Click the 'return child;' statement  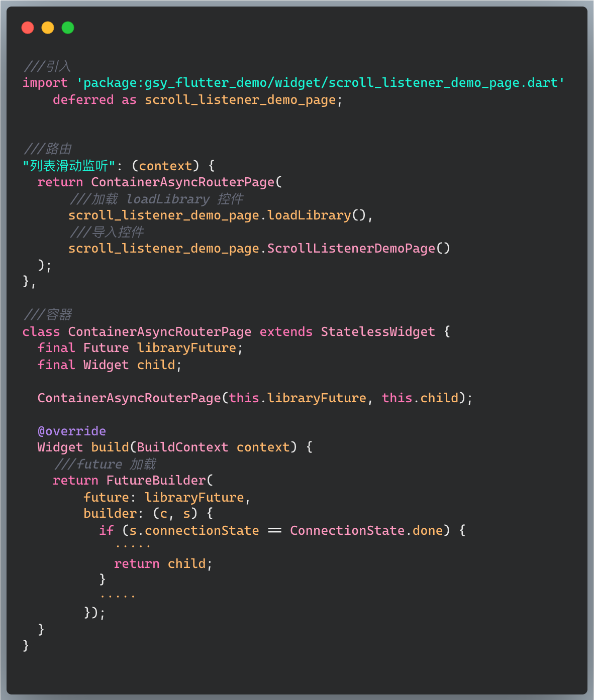click(163, 564)
